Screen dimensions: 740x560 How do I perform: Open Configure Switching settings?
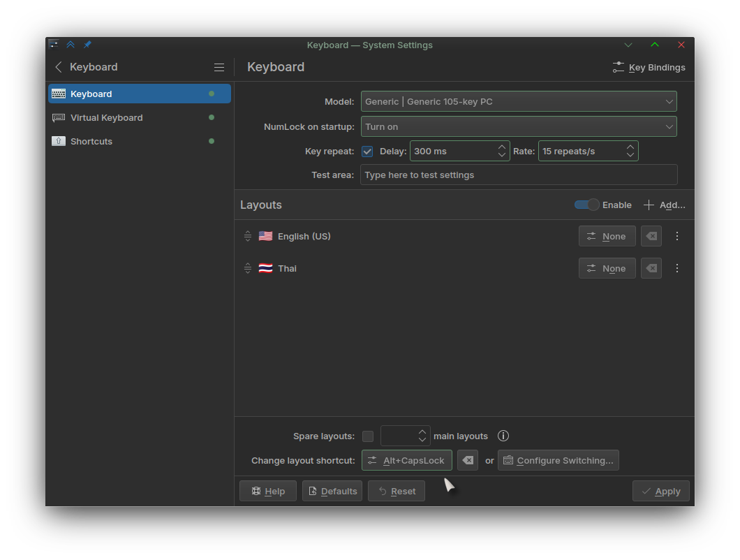(x=558, y=460)
